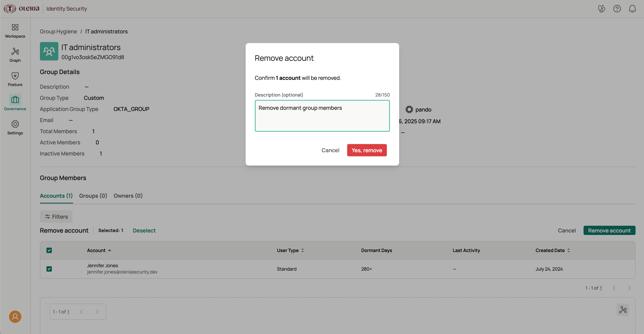The width and height of the screenshot is (644, 334).
Task: Click the Jennifer Jones account name
Action: pyautogui.click(x=102, y=265)
